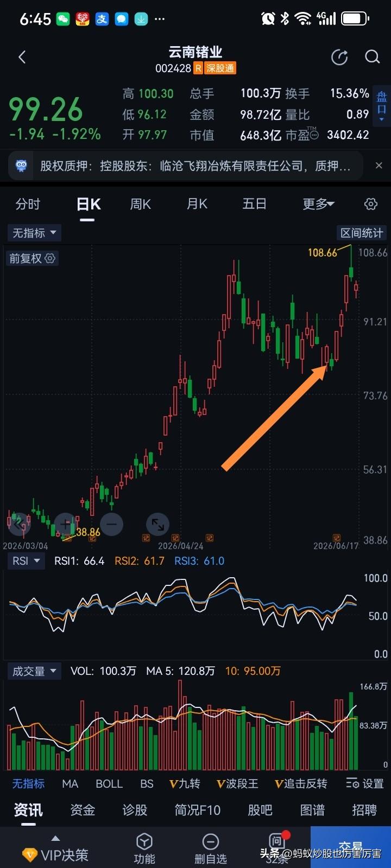Open chart settings gear icon

pyautogui.click(x=371, y=204)
